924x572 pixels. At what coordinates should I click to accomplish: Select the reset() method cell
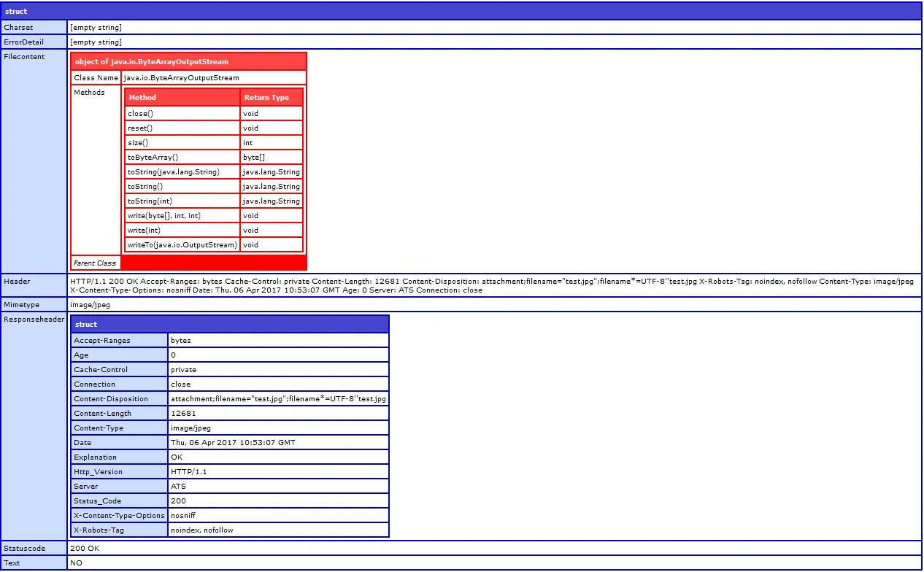coord(182,128)
